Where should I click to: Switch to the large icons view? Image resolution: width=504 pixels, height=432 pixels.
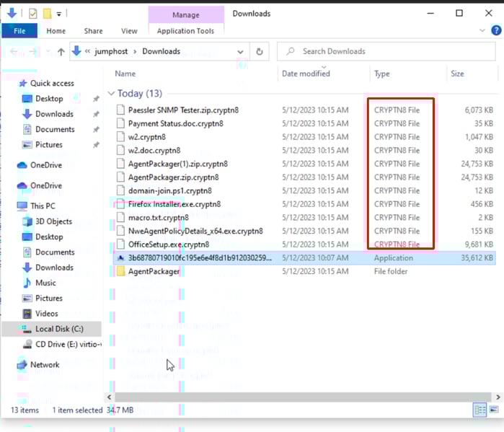pyautogui.click(x=494, y=410)
